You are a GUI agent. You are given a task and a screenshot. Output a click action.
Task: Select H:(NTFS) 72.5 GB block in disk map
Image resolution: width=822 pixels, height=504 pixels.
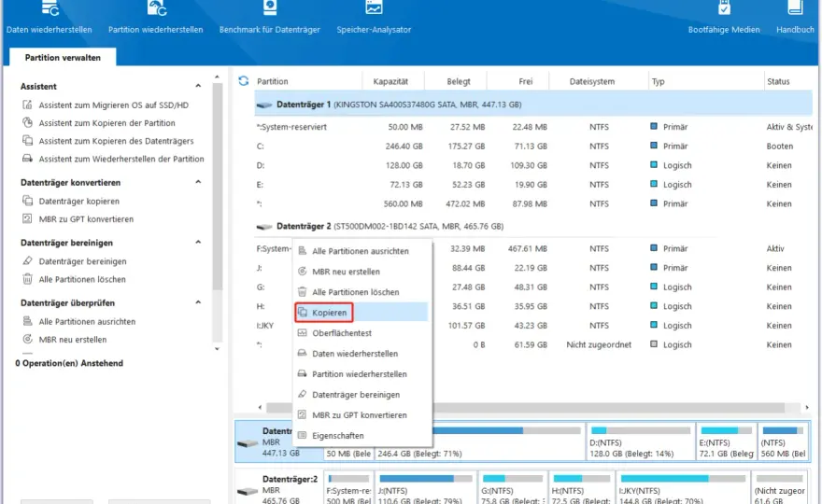pos(582,489)
